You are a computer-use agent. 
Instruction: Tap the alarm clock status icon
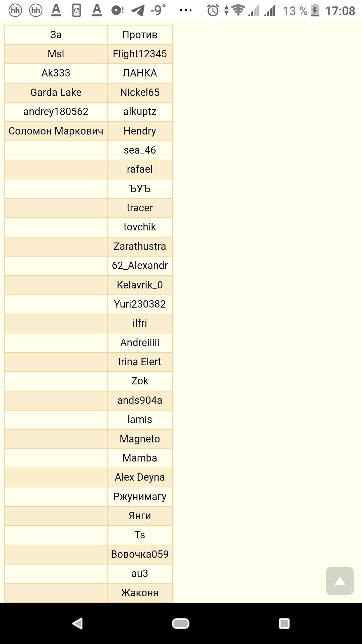tap(213, 11)
